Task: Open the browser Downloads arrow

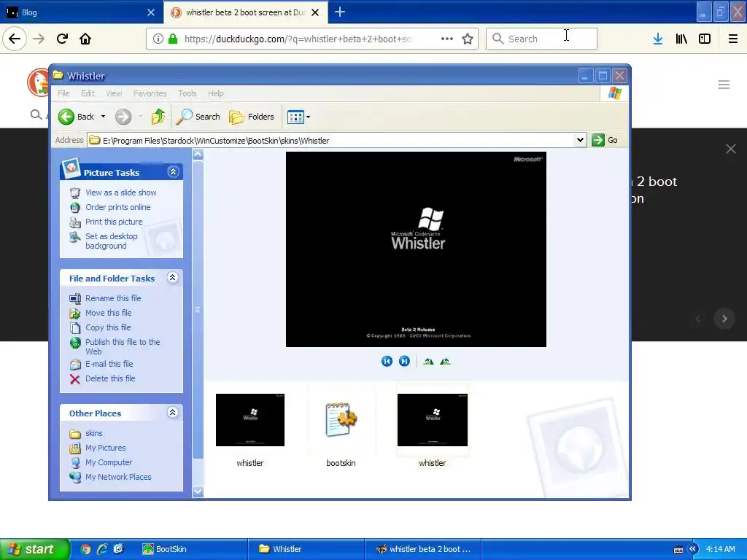Action: point(658,39)
